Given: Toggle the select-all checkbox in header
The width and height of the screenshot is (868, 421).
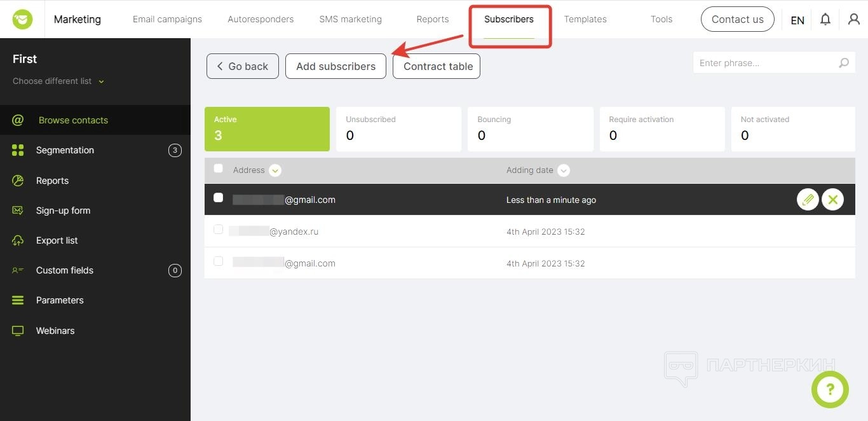Looking at the screenshot, I should point(219,169).
